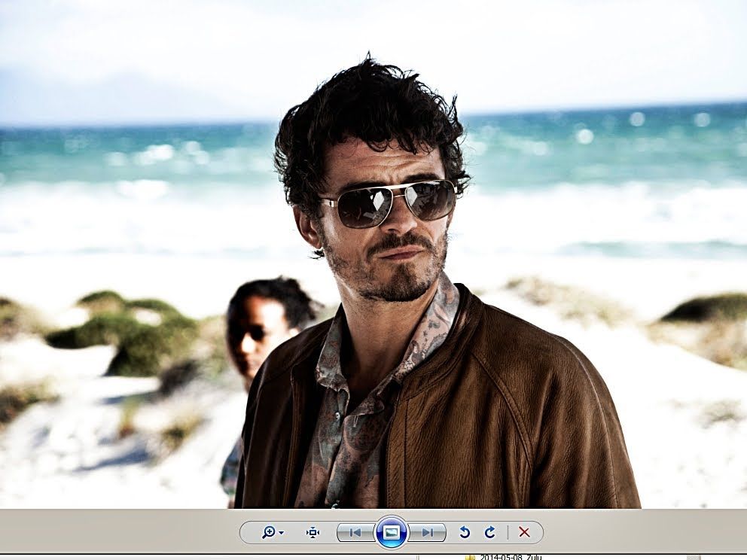This screenshot has width=747, height=560.
Task: Click the folder icon beside 2014-05-08 Zulu
Action: [470, 557]
